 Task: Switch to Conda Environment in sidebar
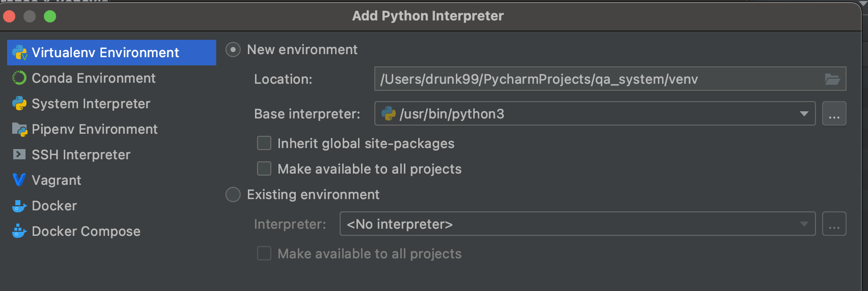point(93,78)
